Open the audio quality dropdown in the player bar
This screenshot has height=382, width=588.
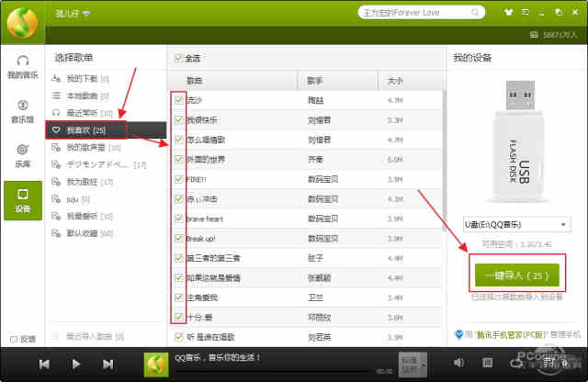pyautogui.click(x=413, y=365)
